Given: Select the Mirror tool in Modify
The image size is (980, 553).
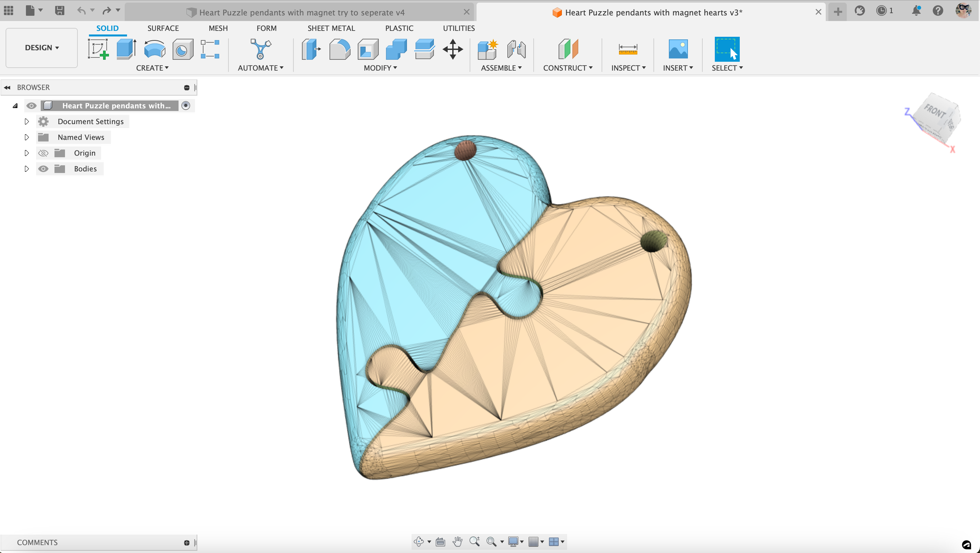Looking at the screenshot, I should [378, 67].
